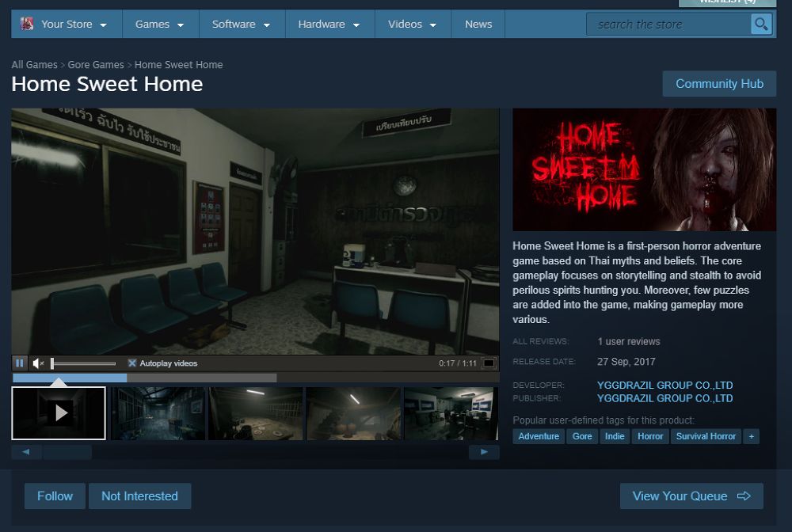Click the plus icon to add tag
Screen dimensions: 792x532
[x=751, y=436]
